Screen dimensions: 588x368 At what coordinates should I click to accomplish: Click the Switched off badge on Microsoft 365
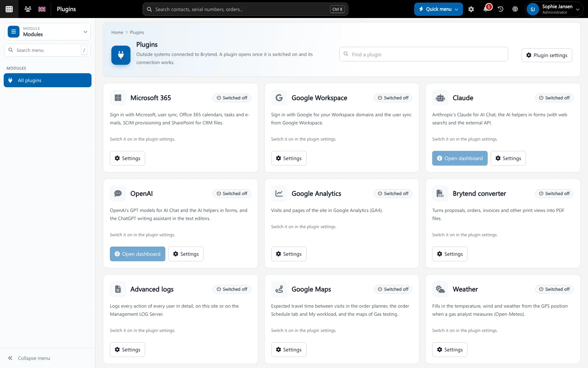(x=232, y=98)
